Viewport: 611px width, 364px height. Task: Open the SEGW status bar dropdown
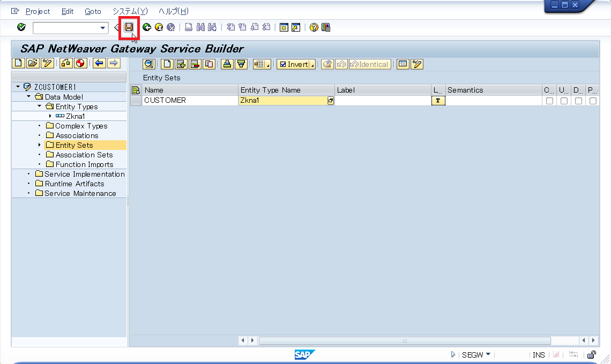[x=488, y=354]
